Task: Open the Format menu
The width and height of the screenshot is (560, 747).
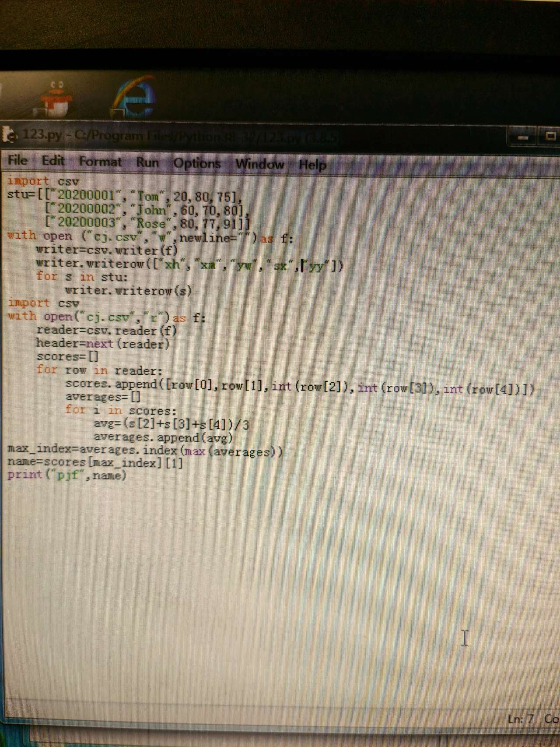Action: (100, 162)
